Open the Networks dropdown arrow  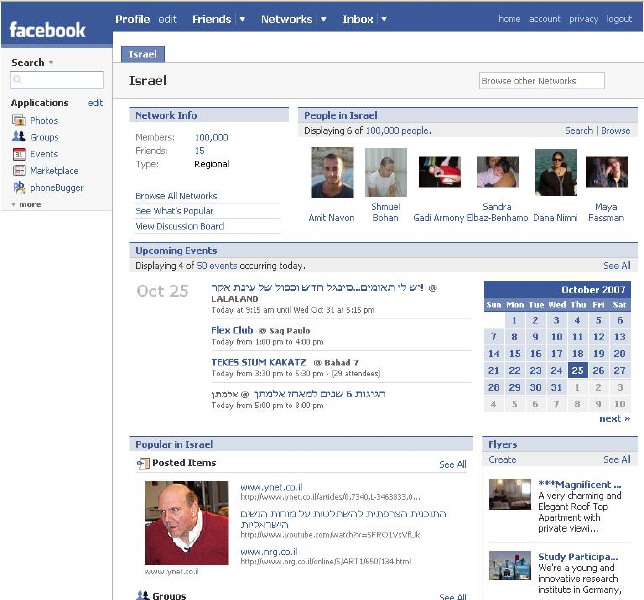click(324, 19)
